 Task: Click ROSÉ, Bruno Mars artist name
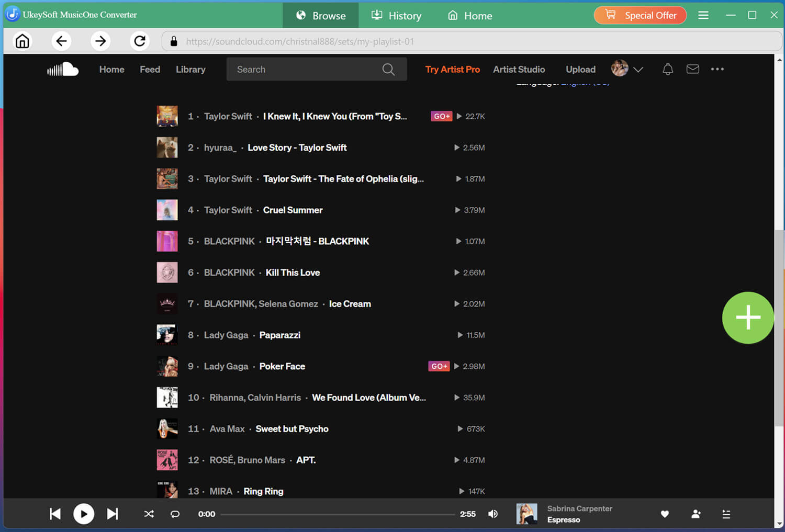(248, 460)
